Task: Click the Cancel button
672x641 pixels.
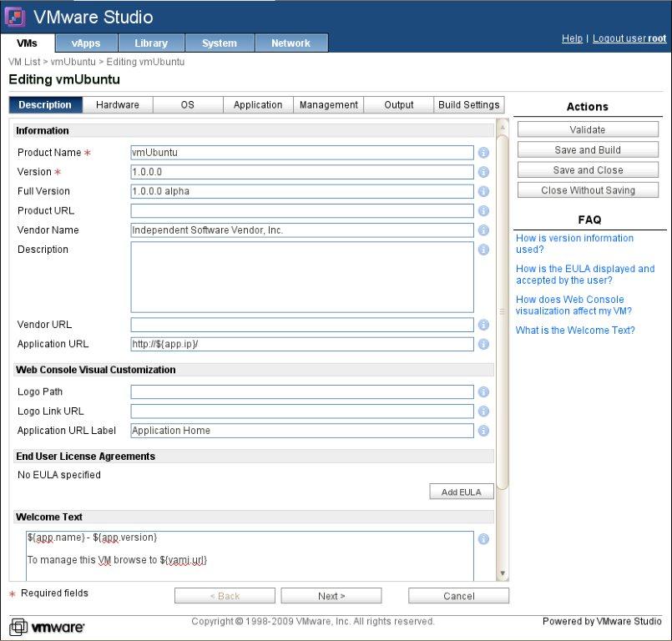Action: pos(458,596)
